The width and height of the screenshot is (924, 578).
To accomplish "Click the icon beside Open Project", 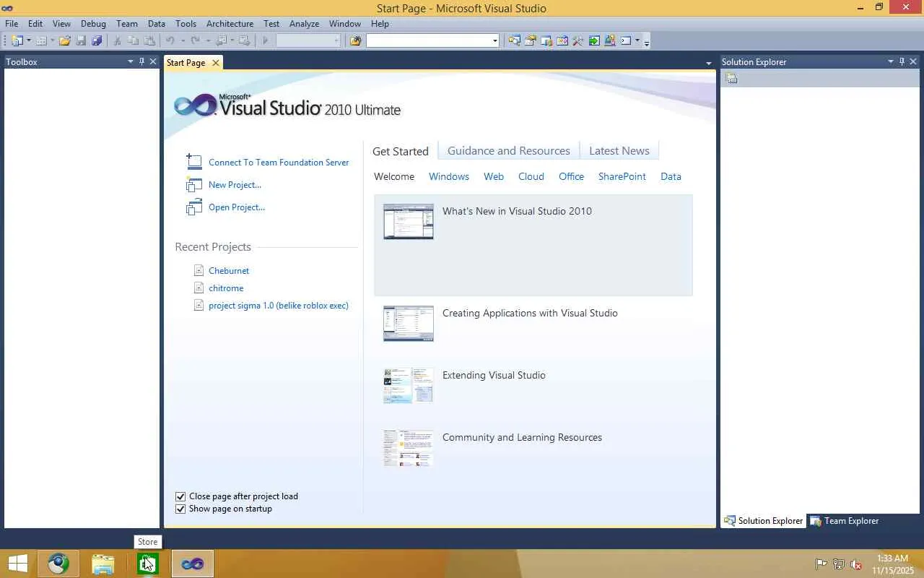I will 193,207.
